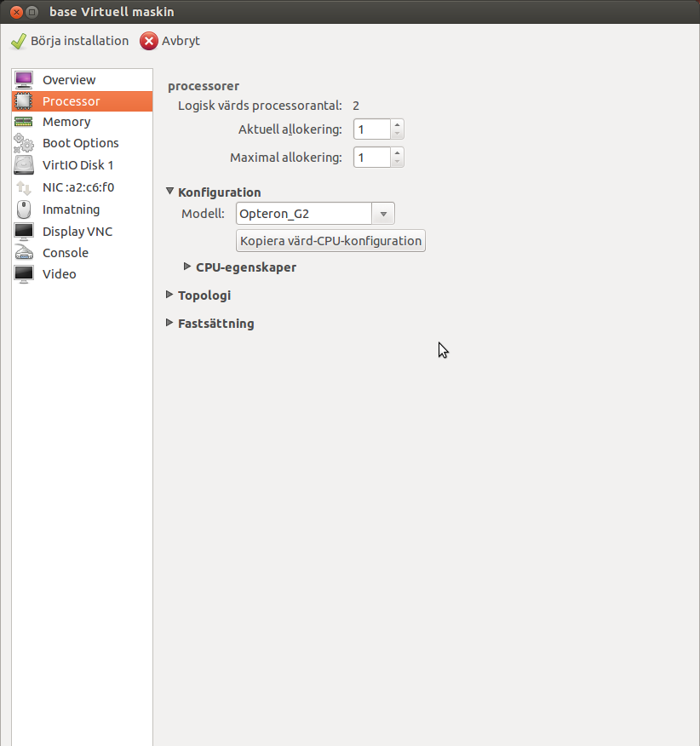Click the Overview monitor icon in sidebar

point(24,80)
